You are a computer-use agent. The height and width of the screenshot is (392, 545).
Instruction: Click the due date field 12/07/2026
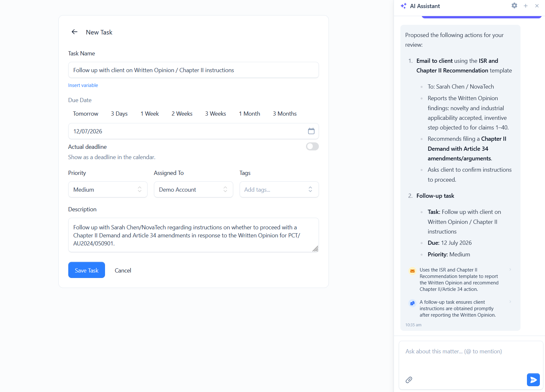(194, 131)
